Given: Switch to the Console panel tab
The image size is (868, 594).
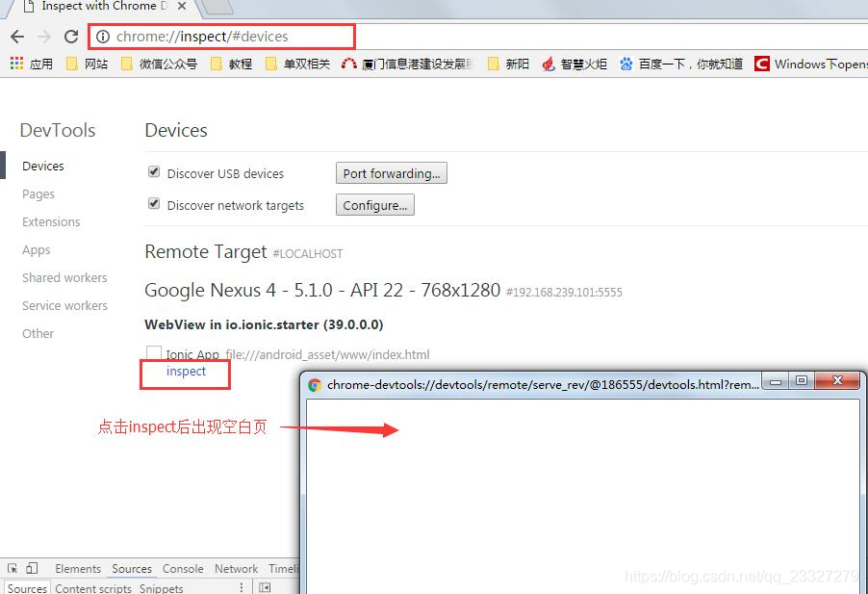Looking at the screenshot, I should pos(183,569).
